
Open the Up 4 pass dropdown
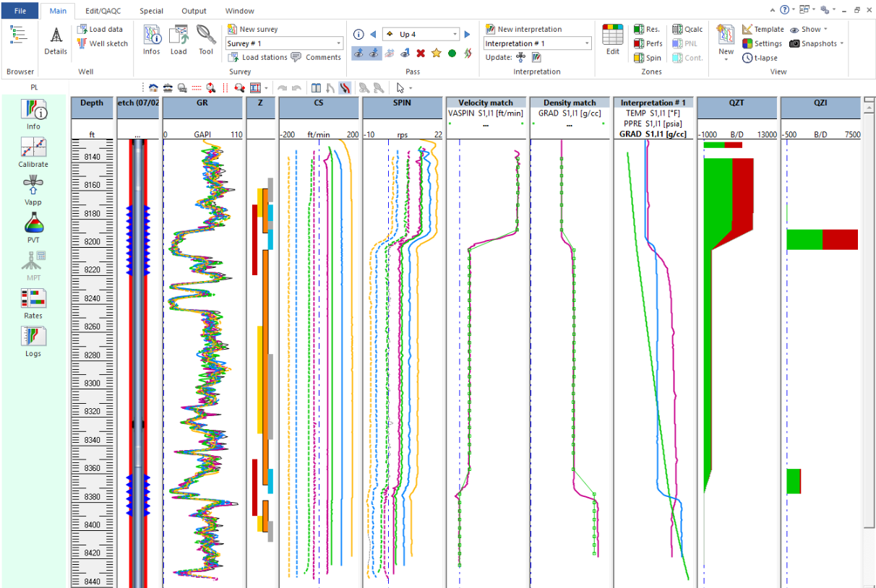[x=455, y=34]
